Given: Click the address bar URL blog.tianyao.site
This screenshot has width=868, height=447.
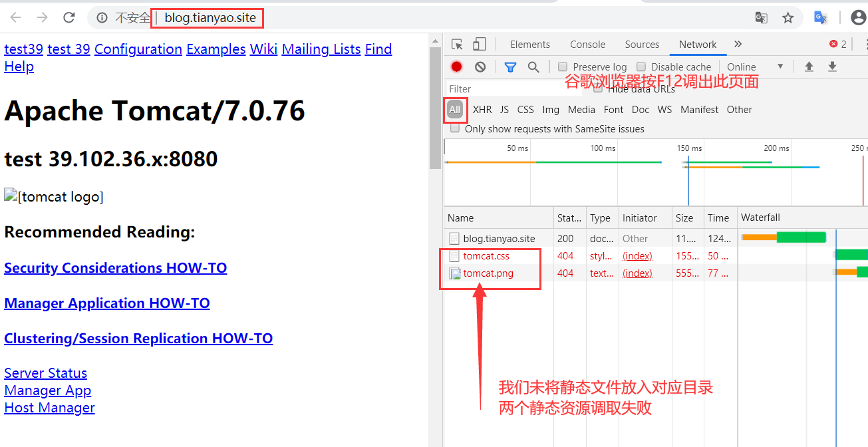Looking at the screenshot, I should click(210, 18).
